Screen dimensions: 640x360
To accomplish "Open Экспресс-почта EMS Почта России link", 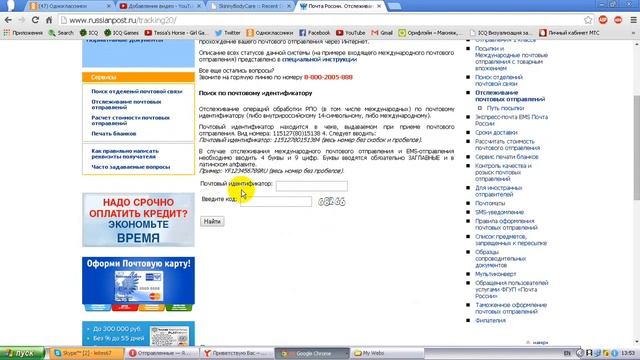I will [x=511, y=120].
